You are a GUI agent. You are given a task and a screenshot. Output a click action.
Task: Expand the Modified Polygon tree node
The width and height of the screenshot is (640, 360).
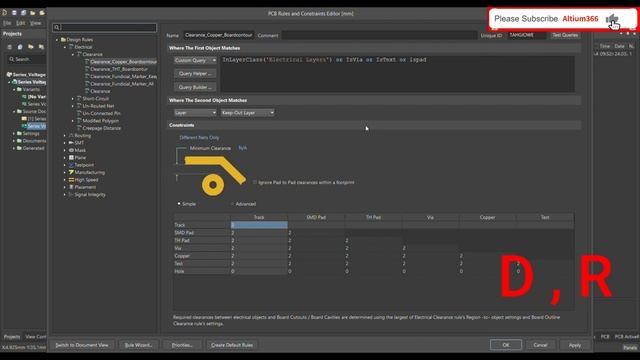(x=73, y=121)
